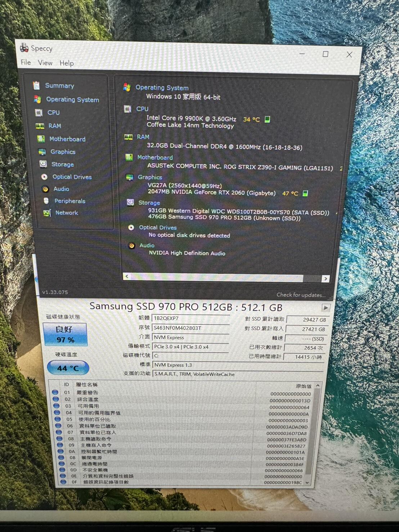Click the next-disk arrow button beside the SSD title

326,308
